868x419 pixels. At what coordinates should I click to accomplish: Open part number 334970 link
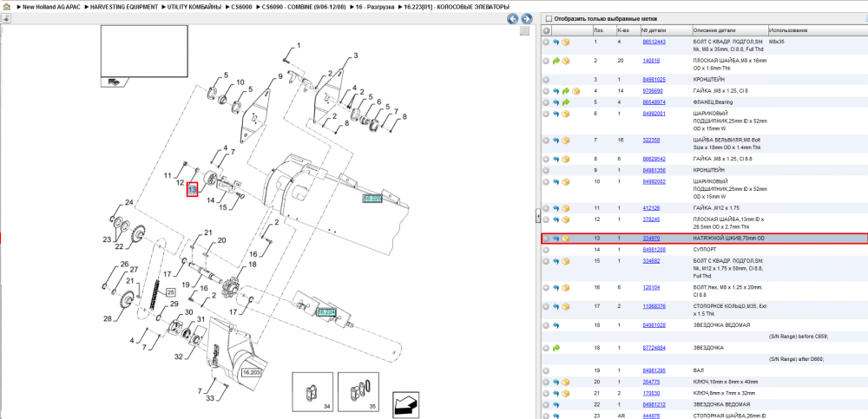tap(651, 238)
